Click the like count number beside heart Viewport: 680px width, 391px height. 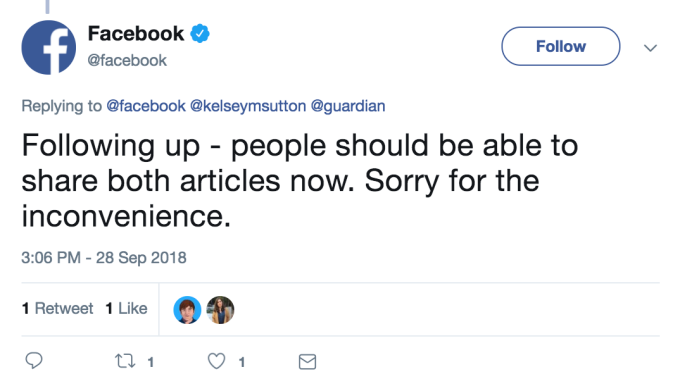click(242, 362)
